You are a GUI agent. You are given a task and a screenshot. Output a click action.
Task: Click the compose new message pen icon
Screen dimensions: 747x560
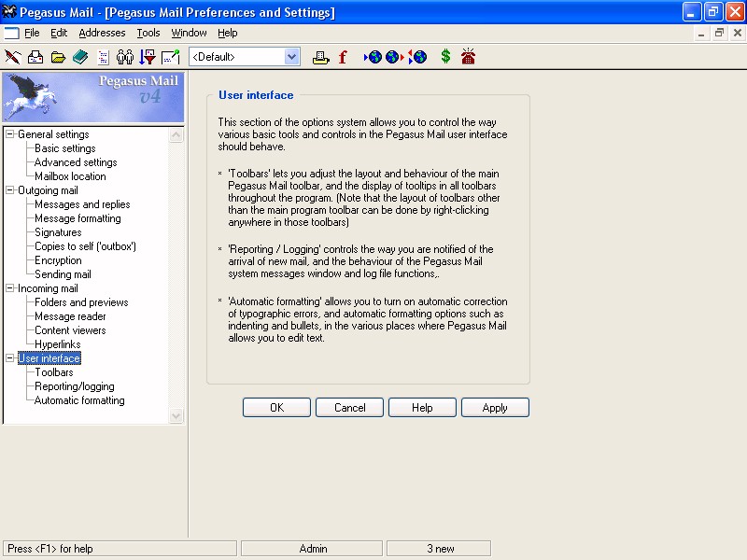pos(13,57)
